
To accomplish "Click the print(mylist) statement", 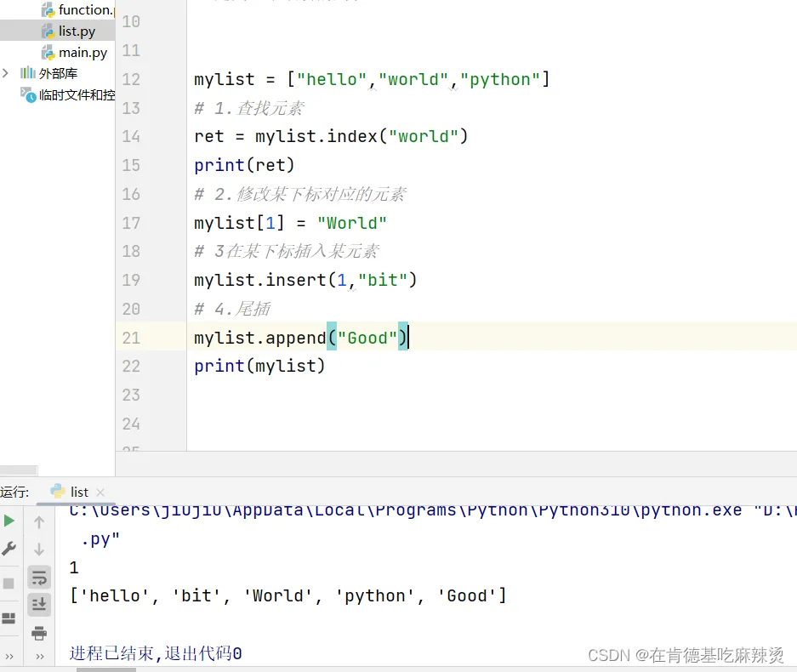I will point(259,366).
